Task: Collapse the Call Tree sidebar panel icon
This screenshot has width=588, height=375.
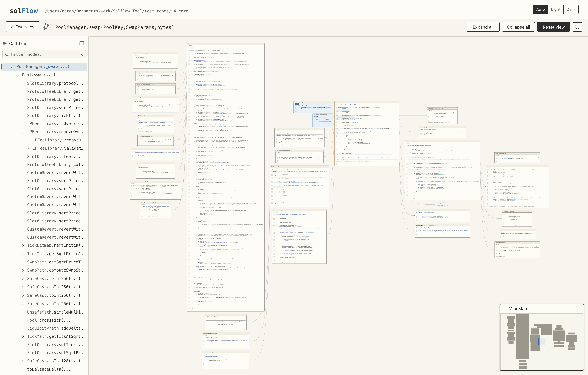Action: pos(82,43)
